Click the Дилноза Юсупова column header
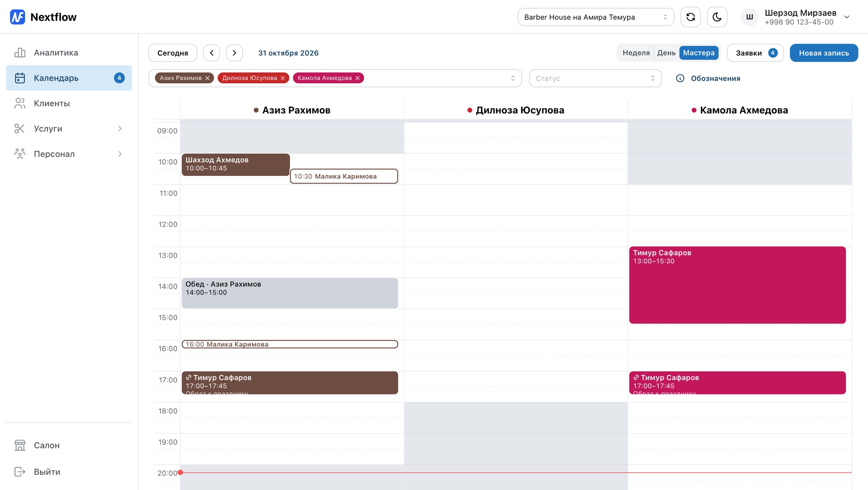 point(516,110)
